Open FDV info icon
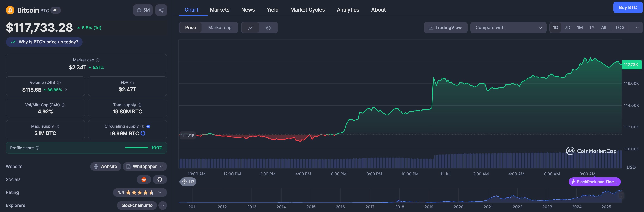The width and height of the screenshot is (644, 212). point(132,83)
